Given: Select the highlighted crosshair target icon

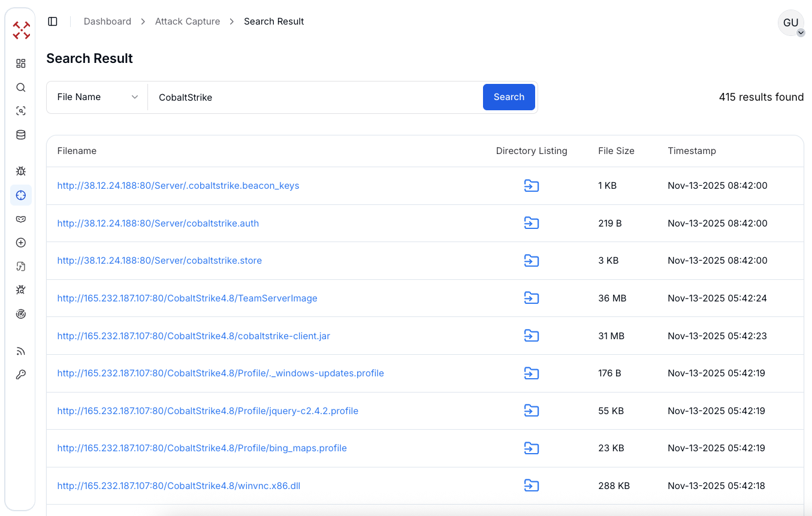Looking at the screenshot, I should point(20,195).
